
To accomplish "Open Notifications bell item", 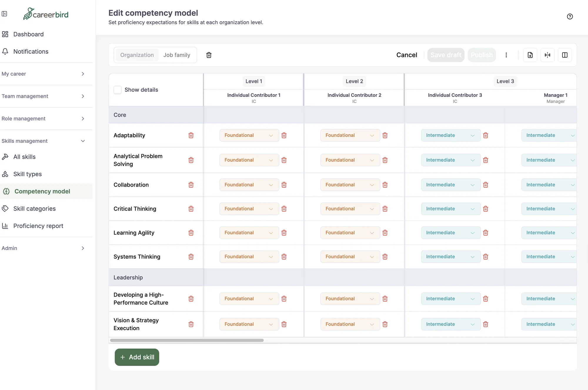I will click(x=31, y=51).
